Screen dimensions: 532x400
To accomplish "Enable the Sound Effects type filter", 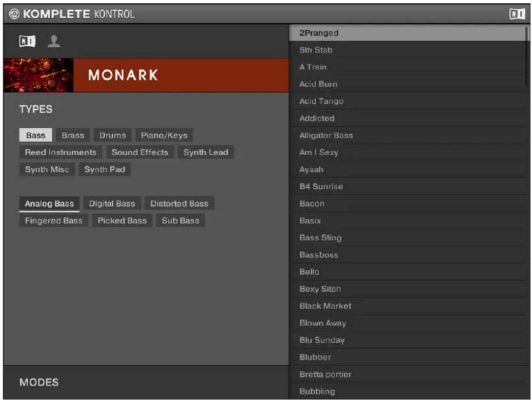I will pyautogui.click(x=140, y=152).
